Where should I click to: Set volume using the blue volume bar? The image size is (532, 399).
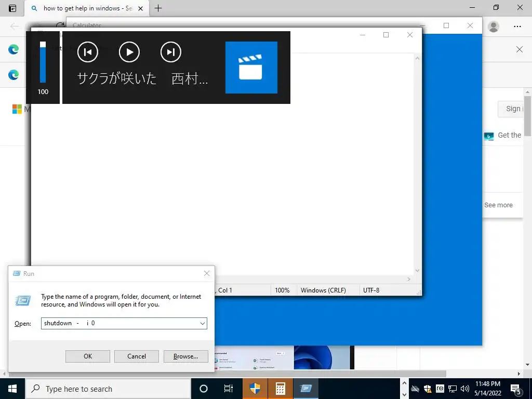43,62
